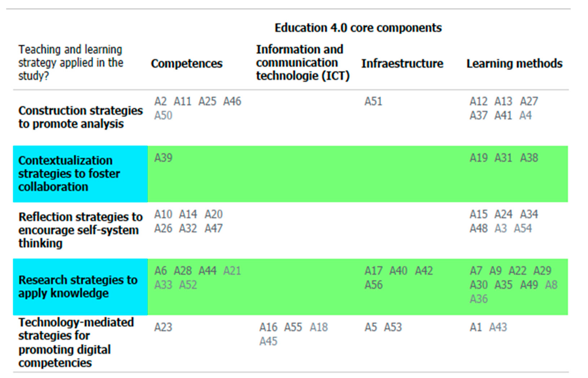The image size is (588, 378).
Task: Click the Research strategies to apply knowledge label
Action: [78, 286]
